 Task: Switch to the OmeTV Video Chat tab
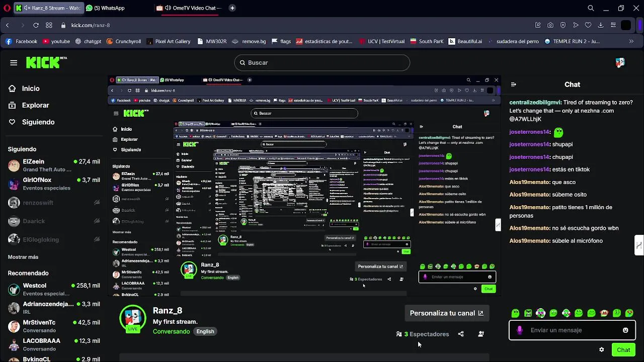tap(189, 8)
